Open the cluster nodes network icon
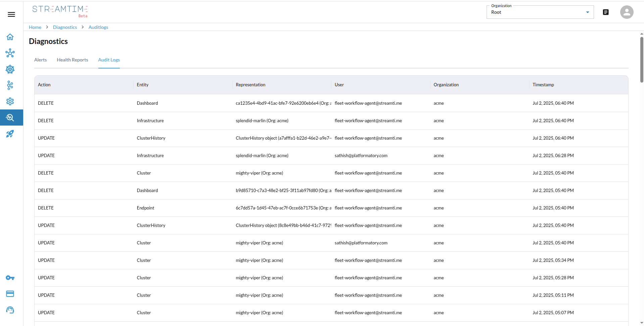 pyautogui.click(x=10, y=53)
